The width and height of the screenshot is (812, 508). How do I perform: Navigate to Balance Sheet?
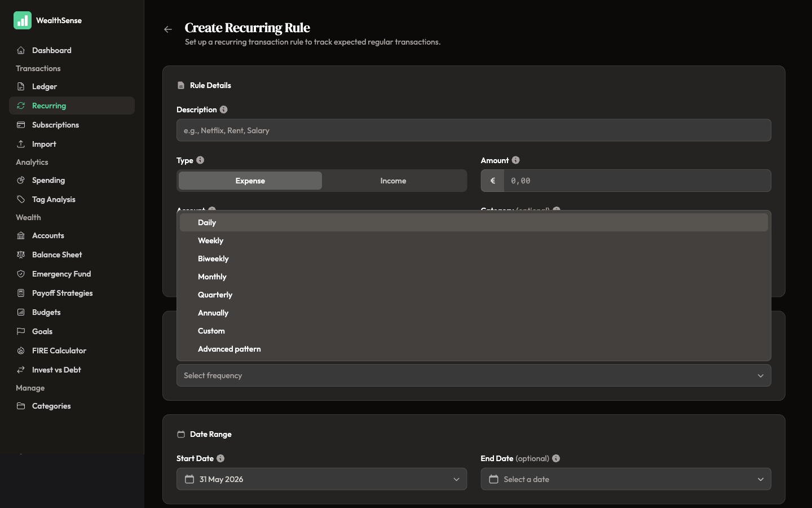[72, 255]
